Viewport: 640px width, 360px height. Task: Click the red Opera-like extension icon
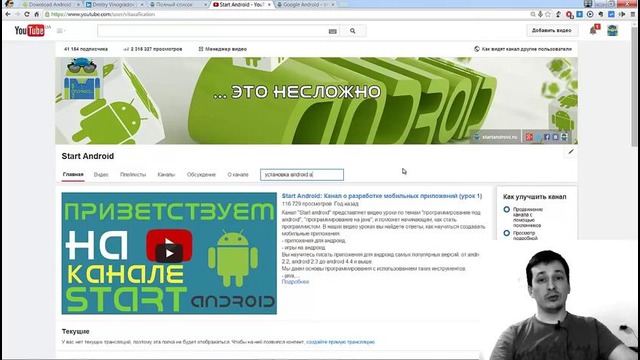[x=569, y=14]
